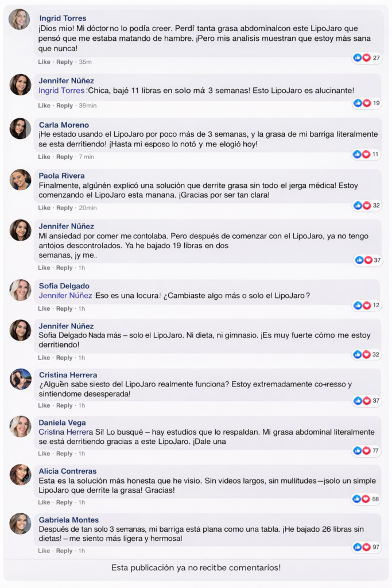Image resolution: width=392 pixels, height=588 pixels.
Task: Like Ingrid Torres's comment
Action: (x=44, y=62)
